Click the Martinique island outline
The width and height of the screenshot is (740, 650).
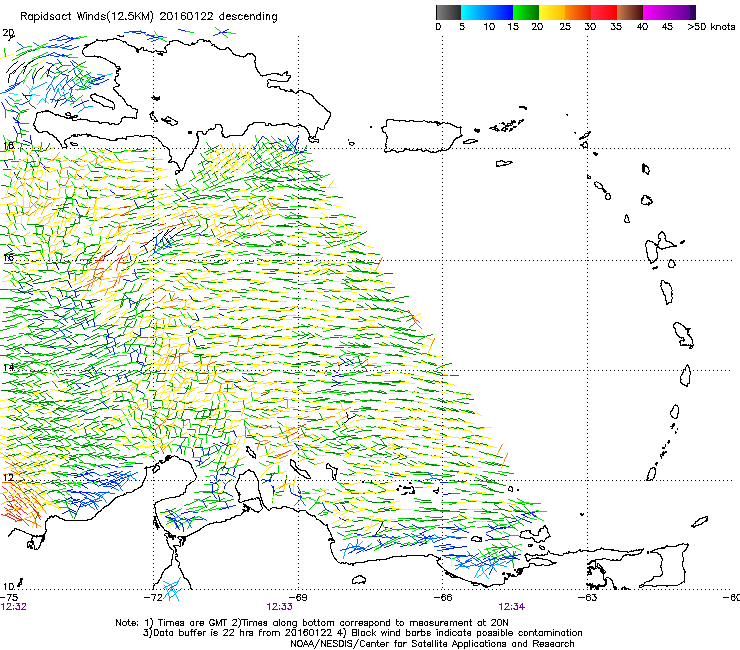(684, 335)
